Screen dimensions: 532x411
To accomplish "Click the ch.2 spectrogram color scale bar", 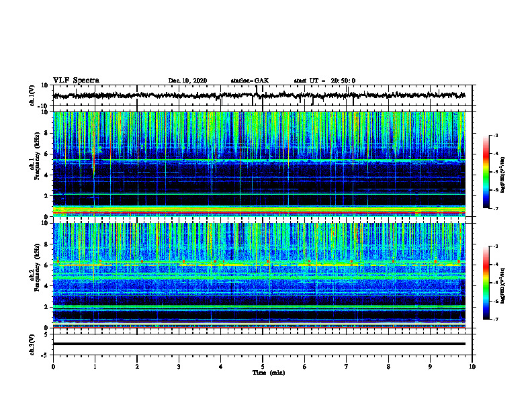I will point(486,283).
